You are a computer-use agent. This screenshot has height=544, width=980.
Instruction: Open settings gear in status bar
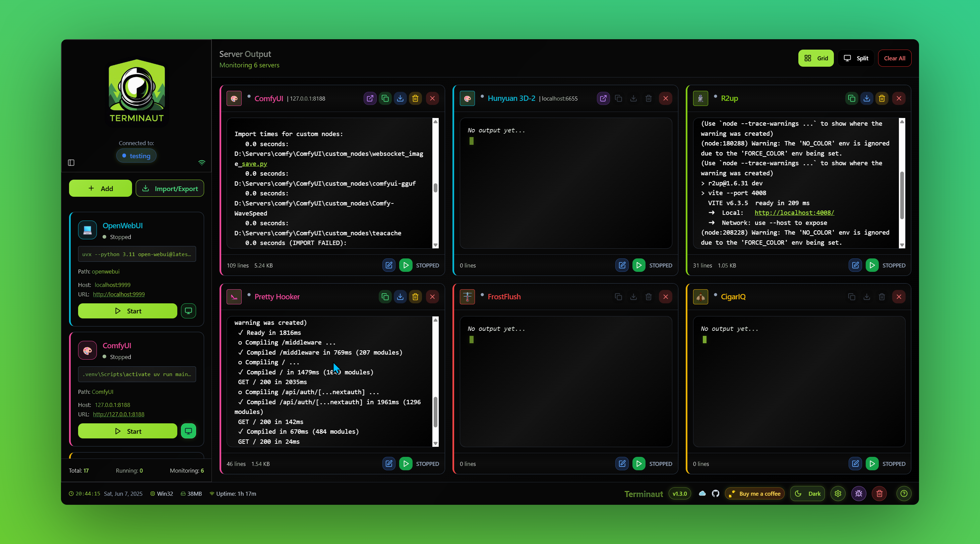tap(838, 493)
